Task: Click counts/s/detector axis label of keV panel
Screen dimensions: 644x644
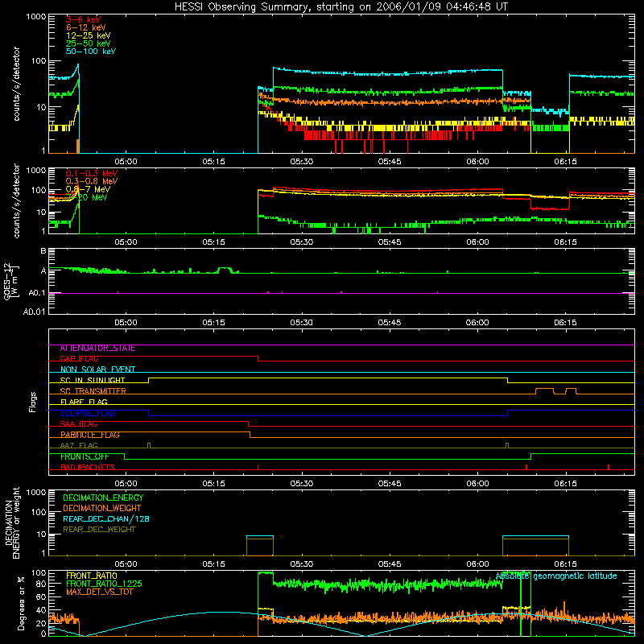Action: (x=16, y=84)
